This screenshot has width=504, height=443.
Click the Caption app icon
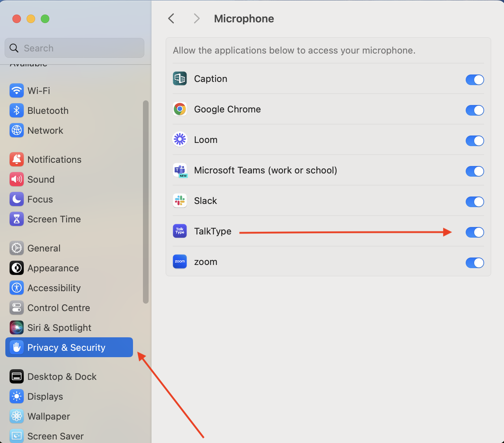[180, 79]
